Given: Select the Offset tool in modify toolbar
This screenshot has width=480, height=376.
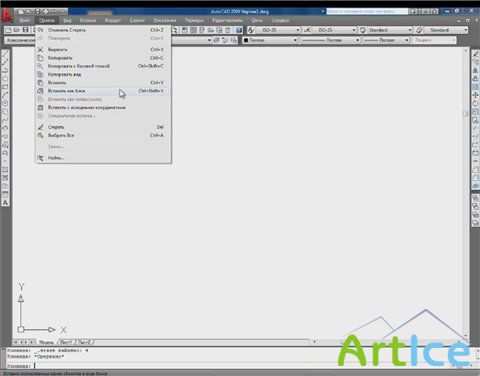Looking at the screenshot, I should [x=476, y=79].
